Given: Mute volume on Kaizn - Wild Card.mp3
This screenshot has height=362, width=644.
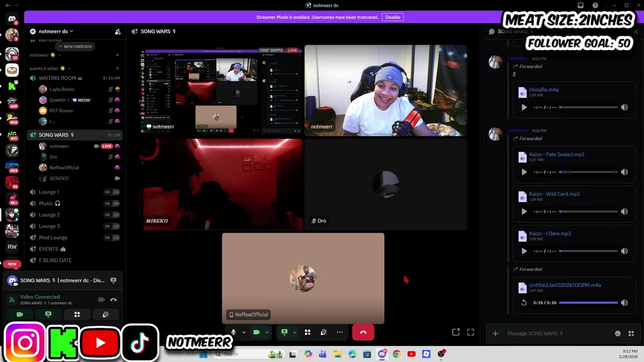Looking at the screenshot, I should point(624,212).
